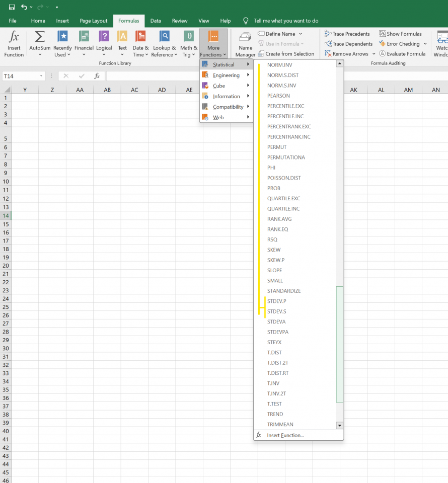448x483 pixels.
Task: Switch to the Data ribbon tab
Action: (155, 21)
